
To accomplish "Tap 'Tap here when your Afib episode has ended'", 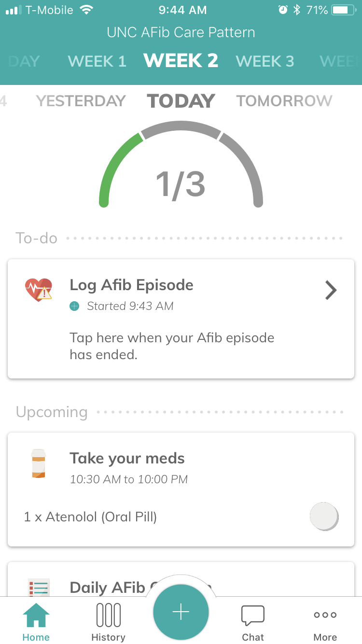I will pos(172,346).
